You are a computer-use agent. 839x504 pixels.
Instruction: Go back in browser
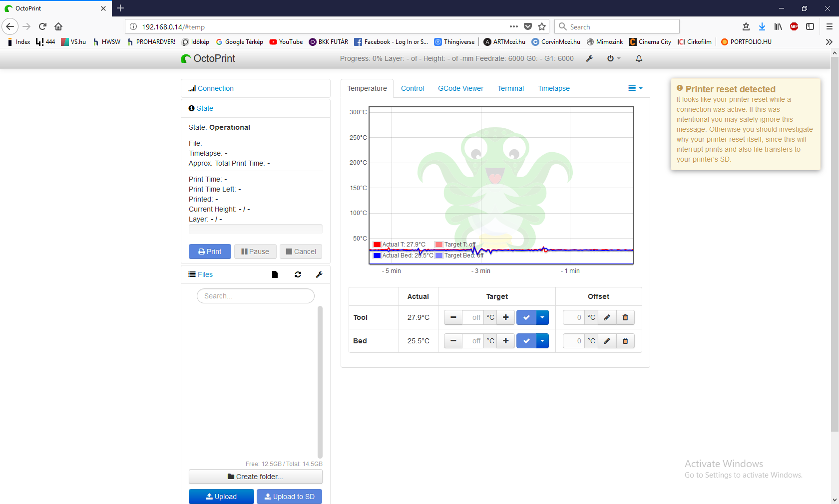click(10, 26)
